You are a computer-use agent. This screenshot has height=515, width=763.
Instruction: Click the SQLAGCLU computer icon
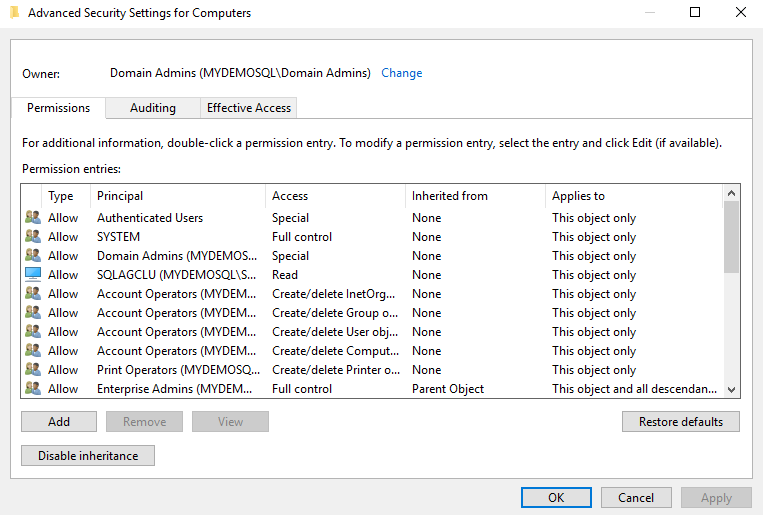coord(32,275)
